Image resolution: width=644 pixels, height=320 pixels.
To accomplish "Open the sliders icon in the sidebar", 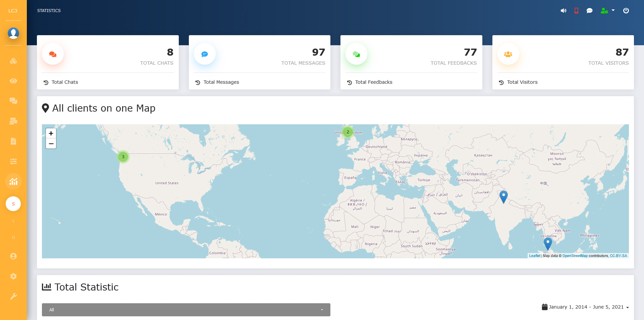I will [13, 162].
